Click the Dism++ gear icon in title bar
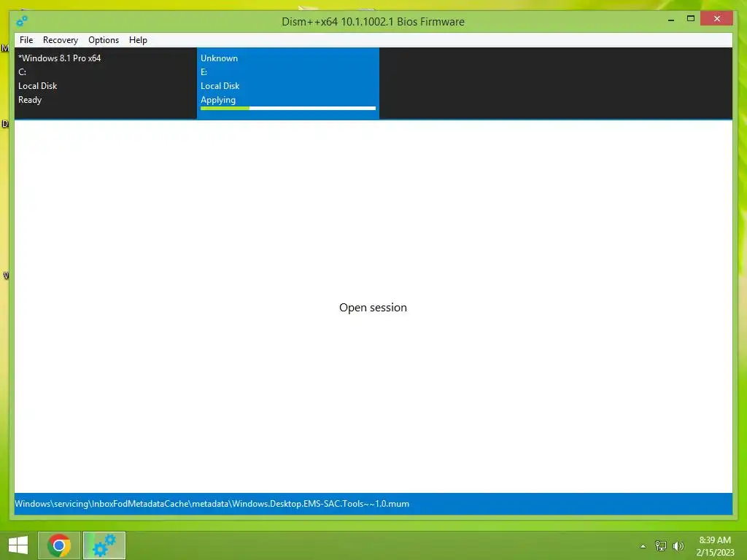The width and height of the screenshot is (747, 560). tap(22, 21)
